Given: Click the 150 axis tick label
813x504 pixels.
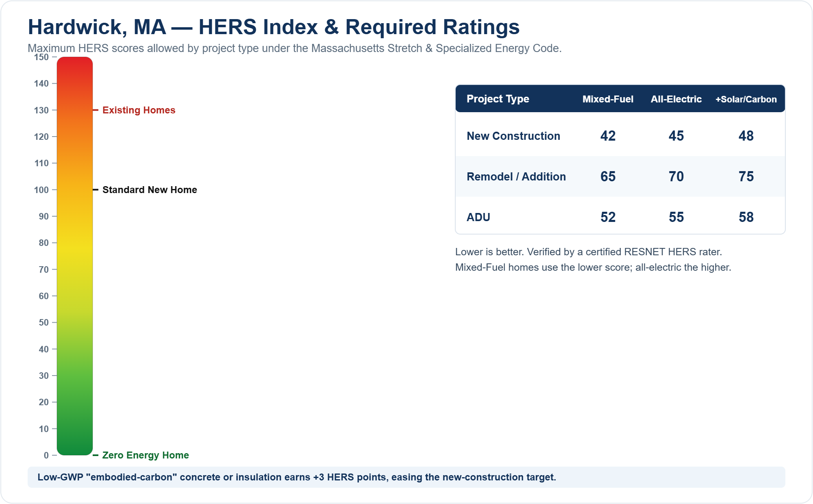Looking at the screenshot, I should click(x=41, y=57).
